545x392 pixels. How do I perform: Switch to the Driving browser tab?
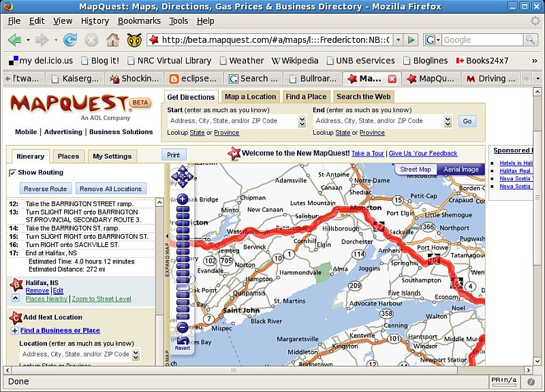[x=490, y=79]
